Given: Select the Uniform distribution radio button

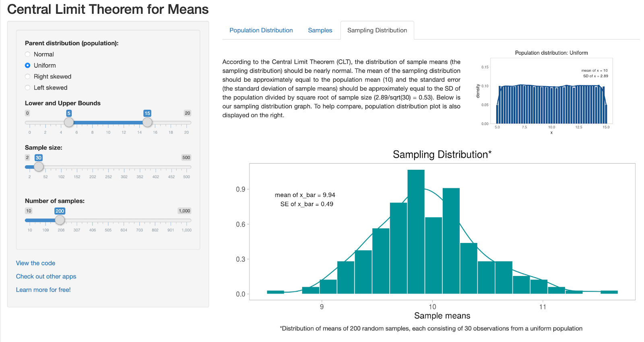Looking at the screenshot, I should 28,65.
